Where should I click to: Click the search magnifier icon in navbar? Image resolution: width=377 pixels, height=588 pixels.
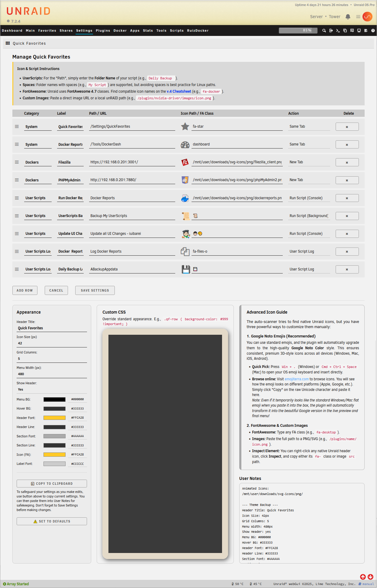[x=324, y=30]
